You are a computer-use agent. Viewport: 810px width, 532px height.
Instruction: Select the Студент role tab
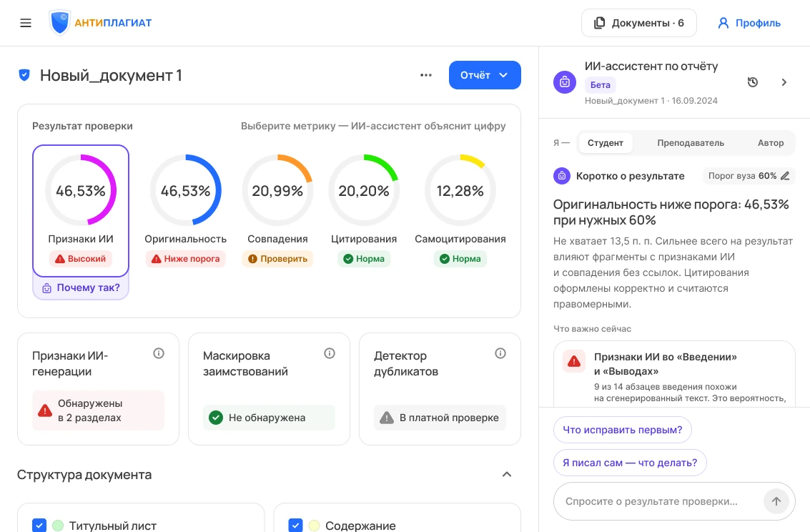[605, 142]
